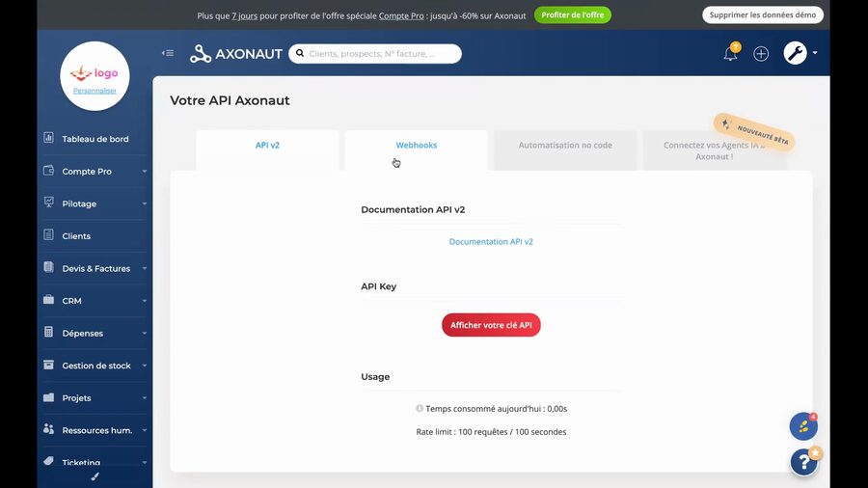Open the account dropdown caret next to wrench

pyautogui.click(x=815, y=53)
